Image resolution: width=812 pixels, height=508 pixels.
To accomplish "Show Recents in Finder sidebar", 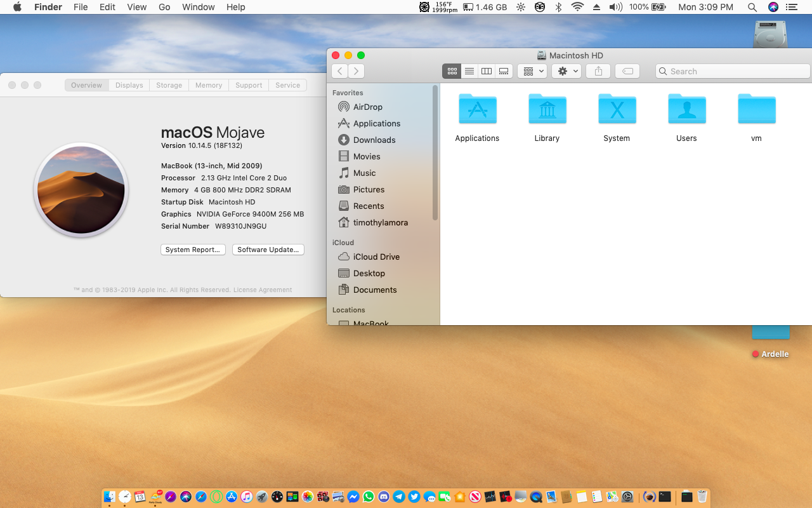I will (x=368, y=206).
